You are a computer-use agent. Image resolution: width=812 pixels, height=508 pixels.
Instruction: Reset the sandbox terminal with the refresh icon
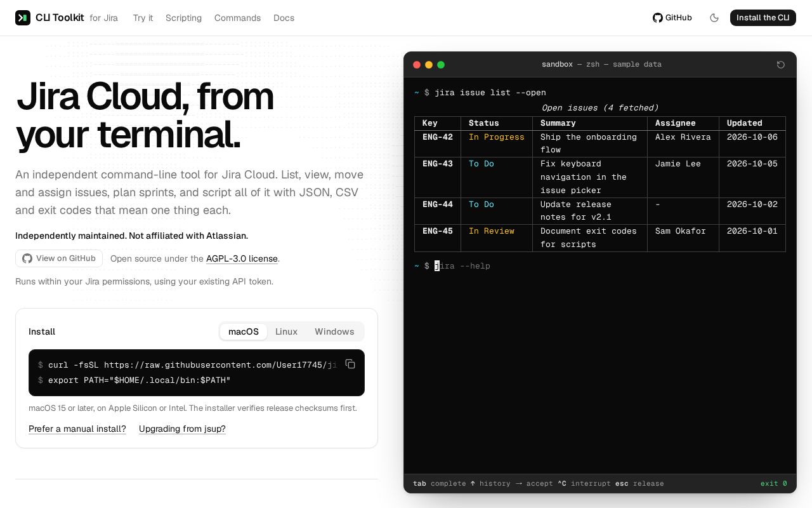click(781, 64)
